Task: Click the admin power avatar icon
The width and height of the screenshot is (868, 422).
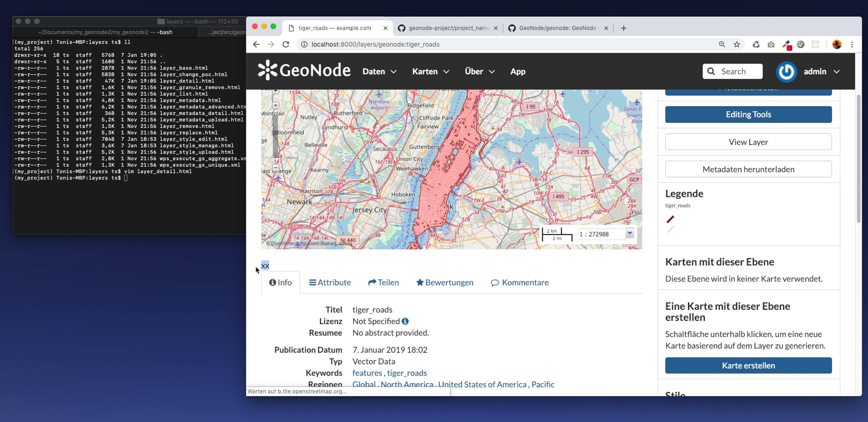Action: 787,72
